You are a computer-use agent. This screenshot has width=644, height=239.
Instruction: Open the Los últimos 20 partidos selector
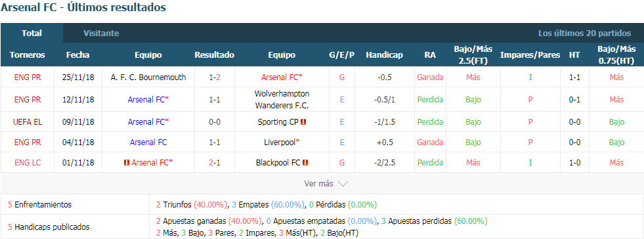coord(584,33)
